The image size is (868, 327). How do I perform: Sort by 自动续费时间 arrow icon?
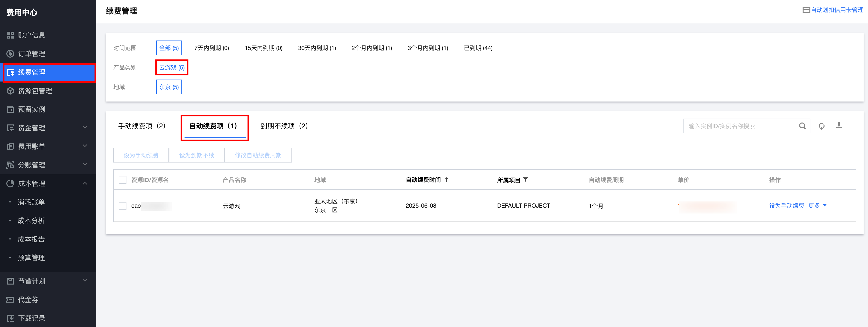(447, 180)
